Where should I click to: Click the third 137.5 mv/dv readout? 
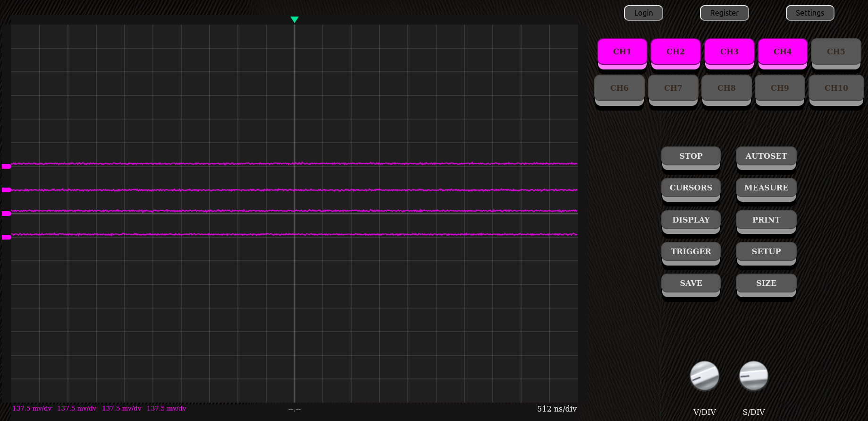[122, 409]
